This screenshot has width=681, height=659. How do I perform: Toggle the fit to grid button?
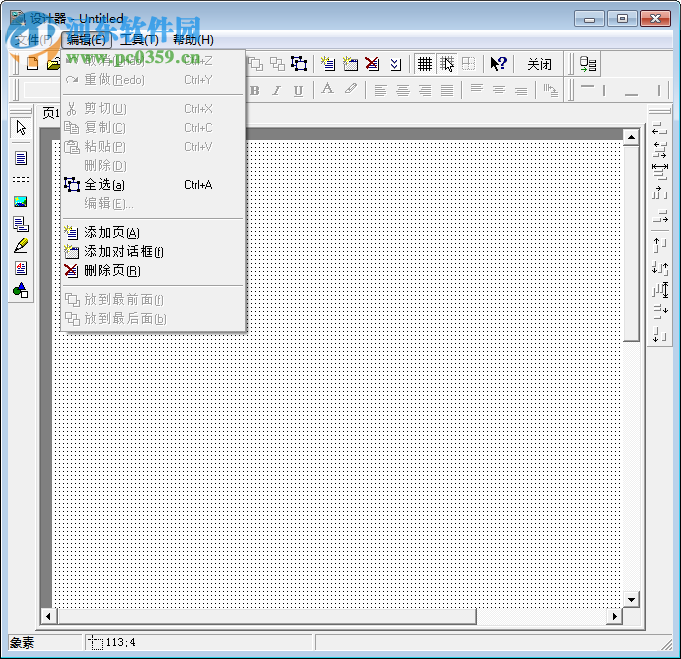click(x=468, y=64)
